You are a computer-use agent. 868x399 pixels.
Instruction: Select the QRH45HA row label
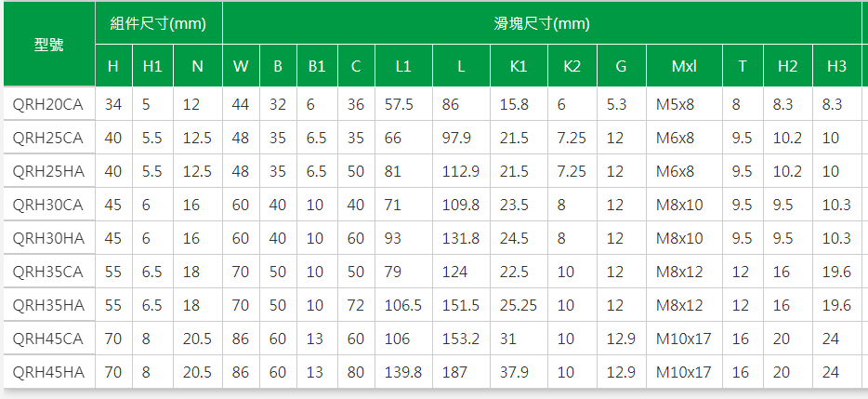pos(48,372)
